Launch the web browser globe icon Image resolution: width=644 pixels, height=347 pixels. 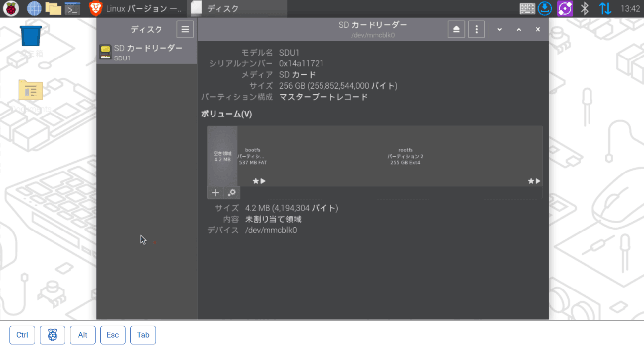coord(34,8)
